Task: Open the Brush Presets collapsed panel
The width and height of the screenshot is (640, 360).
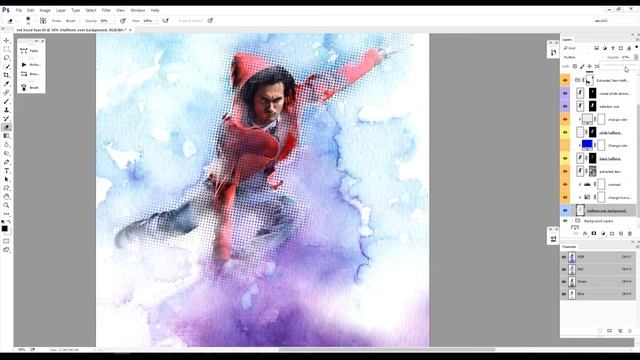Action: click(31, 74)
